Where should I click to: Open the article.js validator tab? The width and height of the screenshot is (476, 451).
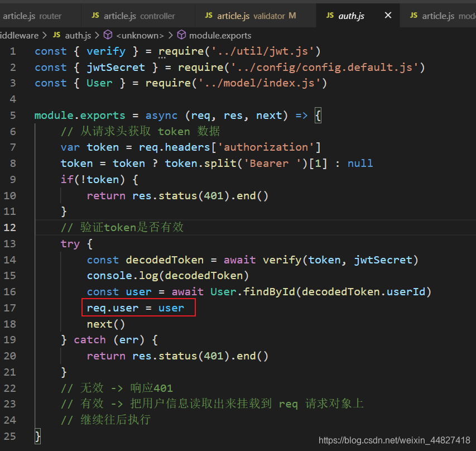tap(255, 16)
